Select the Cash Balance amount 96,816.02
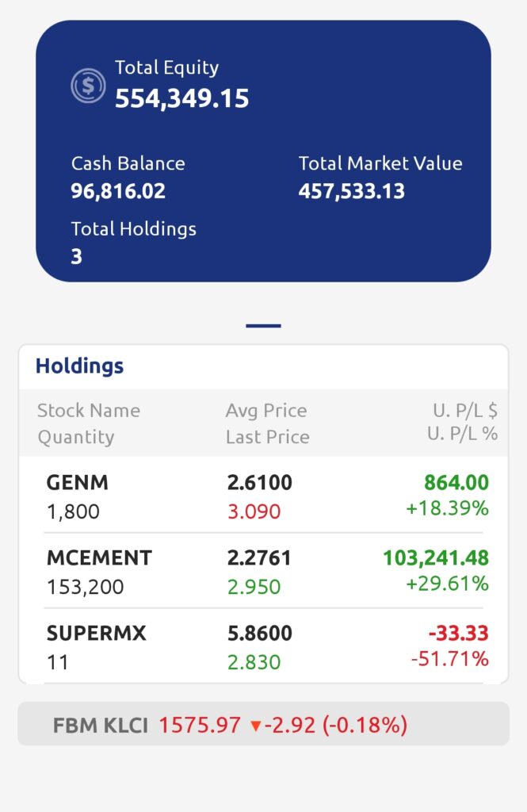The image size is (527, 812). pyautogui.click(x=118, y=191)
